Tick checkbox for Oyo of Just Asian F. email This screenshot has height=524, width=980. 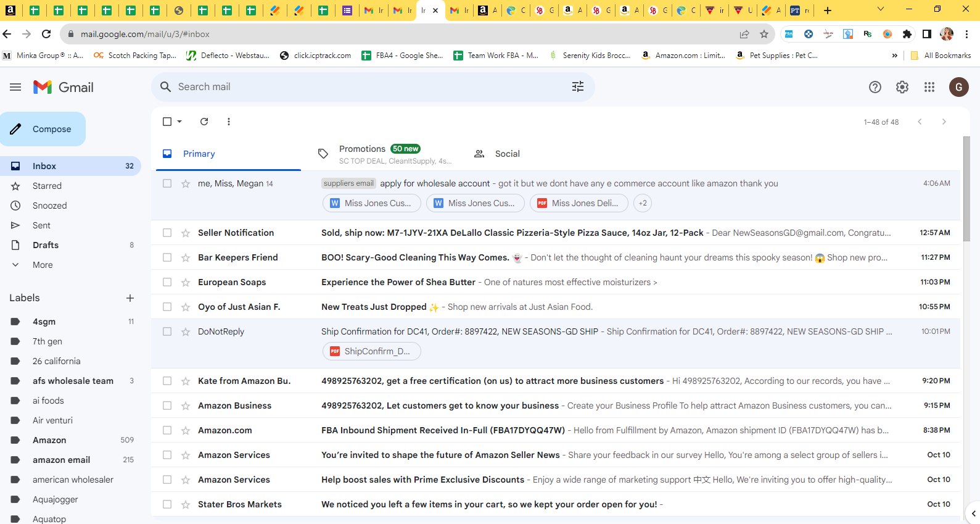click(167, 307)
